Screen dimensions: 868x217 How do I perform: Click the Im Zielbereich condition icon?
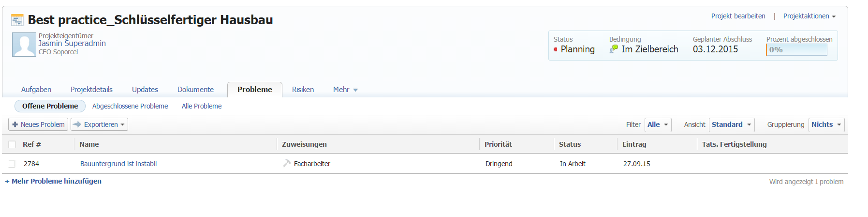[614, 49]
